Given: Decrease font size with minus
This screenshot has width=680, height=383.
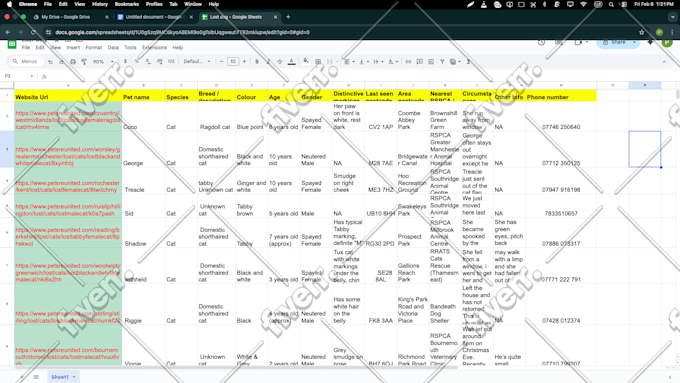Looking at the screenshot, I should [x=222, y=62].
